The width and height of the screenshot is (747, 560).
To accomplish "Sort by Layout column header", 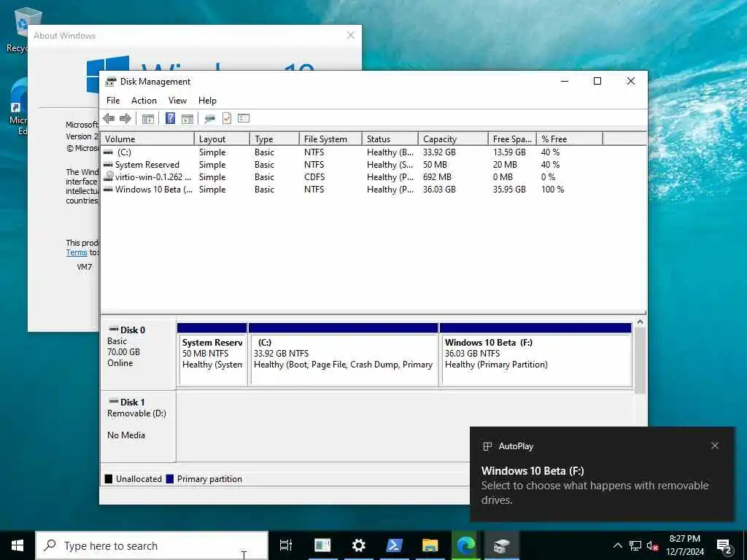I will pyautogui.click(x=222, y=139).
